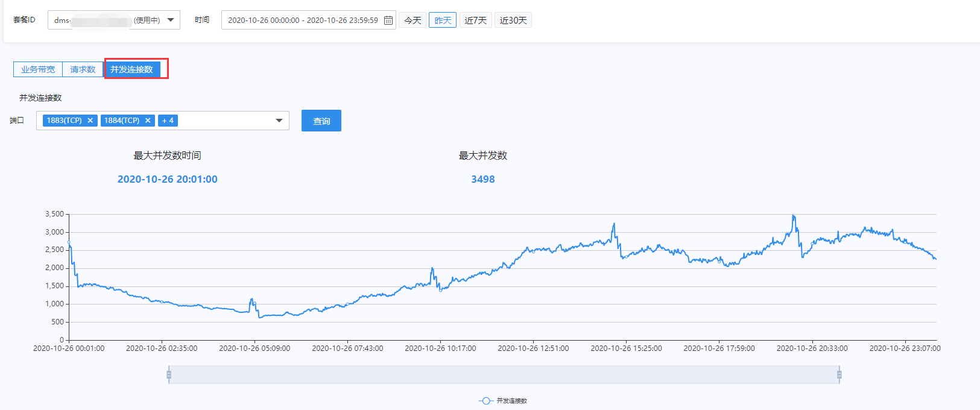The image size is (980, 410).
Task: Click right handle of chart zoom slider
Action: [x=839, y=374]
